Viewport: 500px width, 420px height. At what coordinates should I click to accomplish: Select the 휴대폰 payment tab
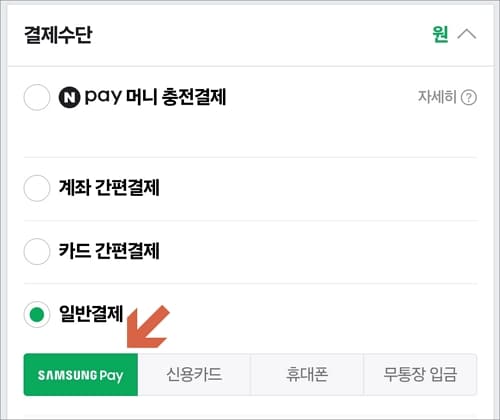307,375
